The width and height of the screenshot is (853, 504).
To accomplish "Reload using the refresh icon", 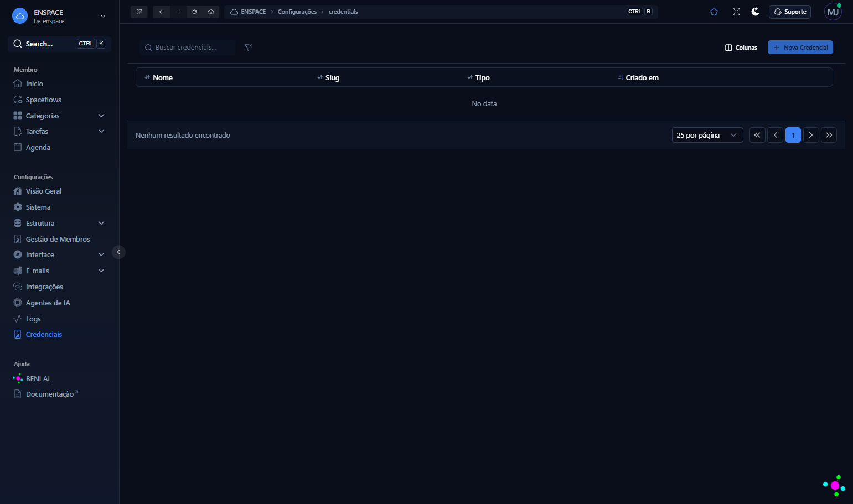I will [x=194, y=12].
